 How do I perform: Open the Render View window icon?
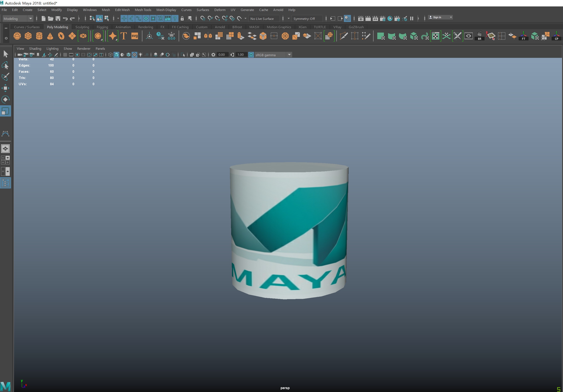361,18
